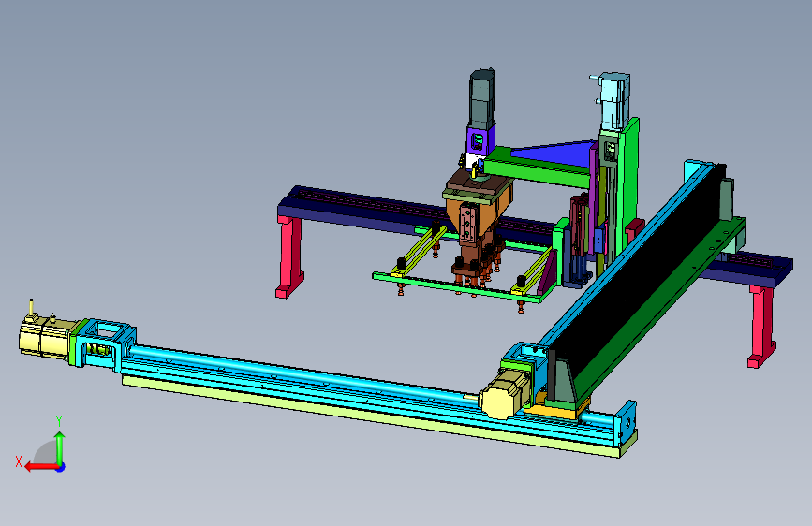The image size is (812, 526).
Task: Select the dark gray motor atop the purple head
Action: 481,99
